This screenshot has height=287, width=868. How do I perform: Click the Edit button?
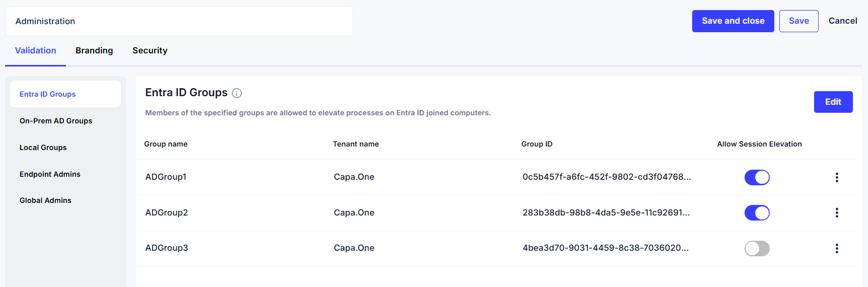point(833,102)
